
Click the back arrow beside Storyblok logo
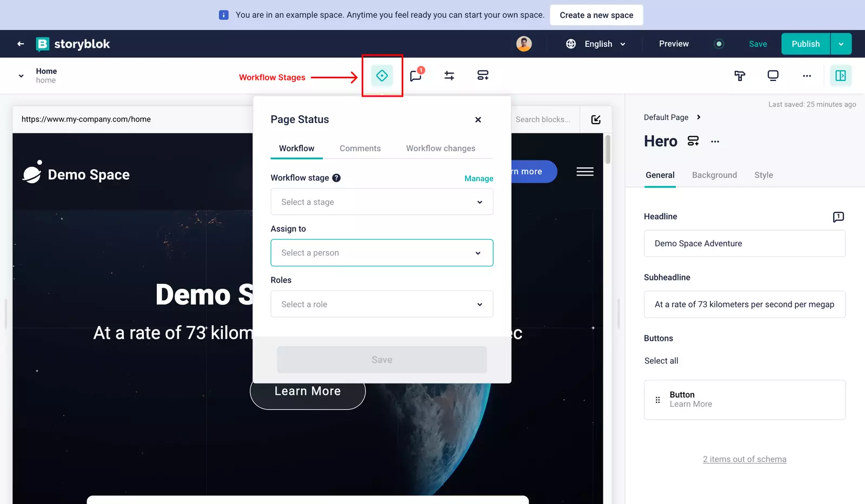tap(21, 44)
